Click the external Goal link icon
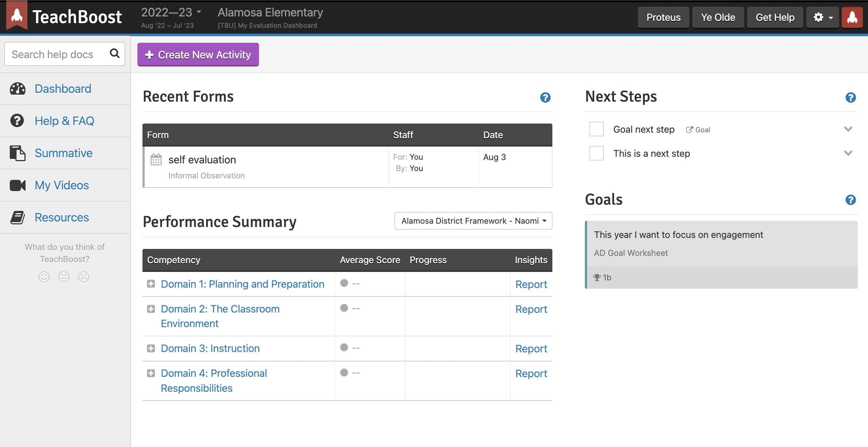 [x=689, y=130]
